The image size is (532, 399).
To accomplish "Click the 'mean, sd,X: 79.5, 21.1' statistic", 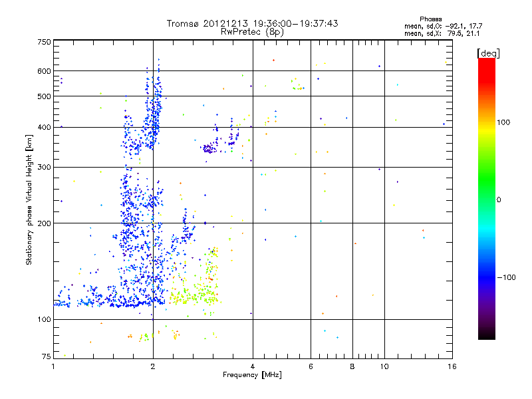I will 442,33.
